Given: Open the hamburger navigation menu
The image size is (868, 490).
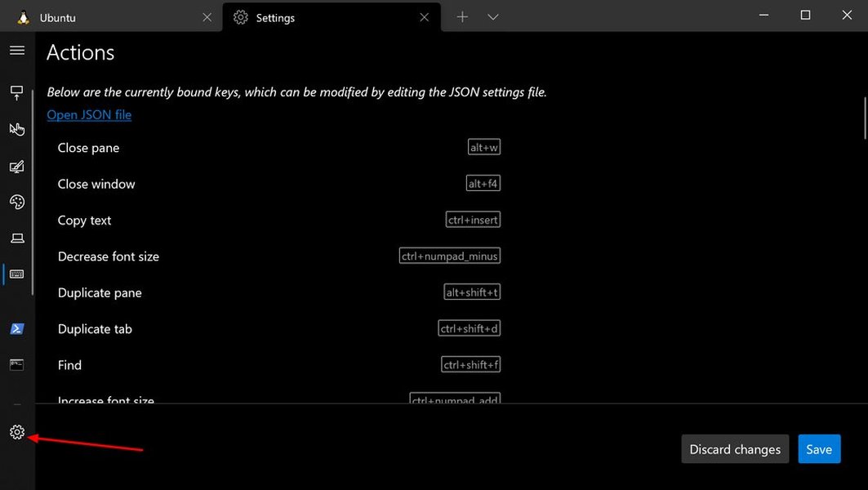Looking at the screenshot, I should tap(17, 50).
